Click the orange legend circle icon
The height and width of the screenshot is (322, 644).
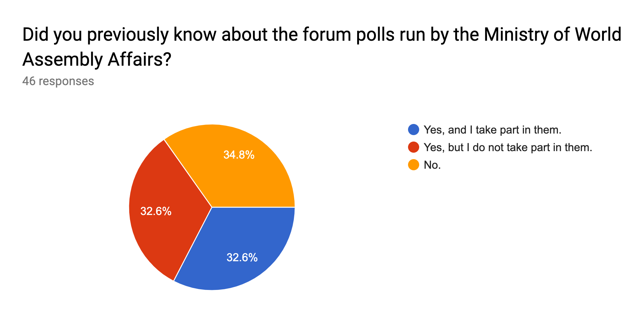[x=413, y=165]
